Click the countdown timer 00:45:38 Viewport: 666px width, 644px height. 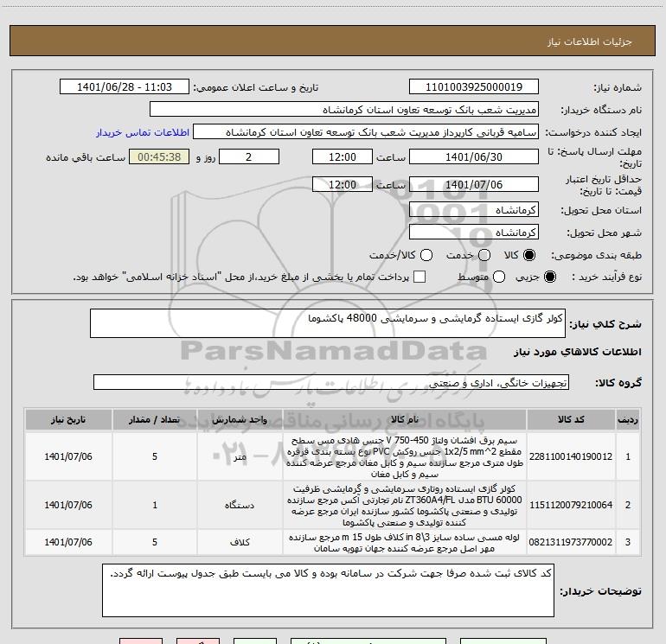coord(159,156)
